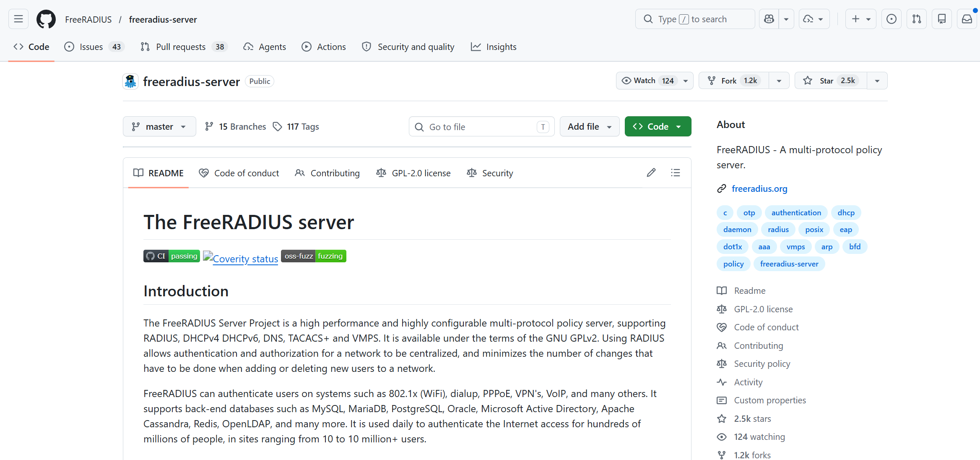Screen dimensions: 980x460
Task: Switch to the Actions tab
Action: (x=324, y=47)
